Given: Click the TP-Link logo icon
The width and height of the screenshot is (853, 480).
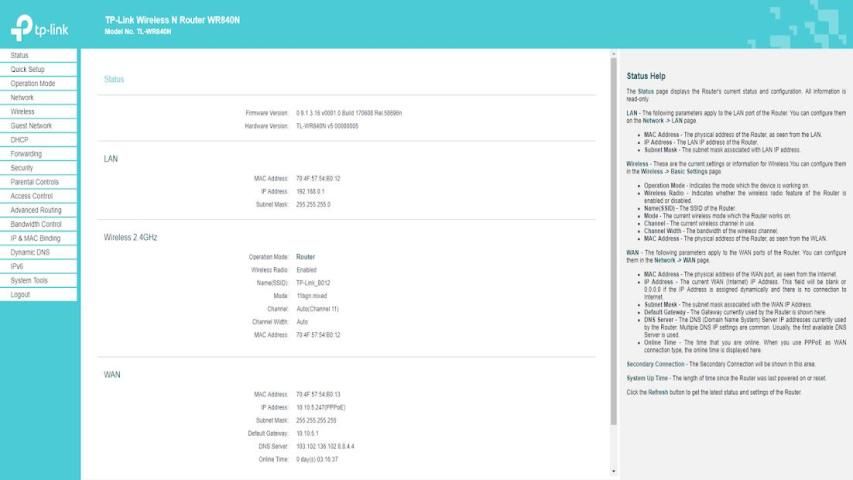Looking at the screenshot, I should (x=21, y=24).
